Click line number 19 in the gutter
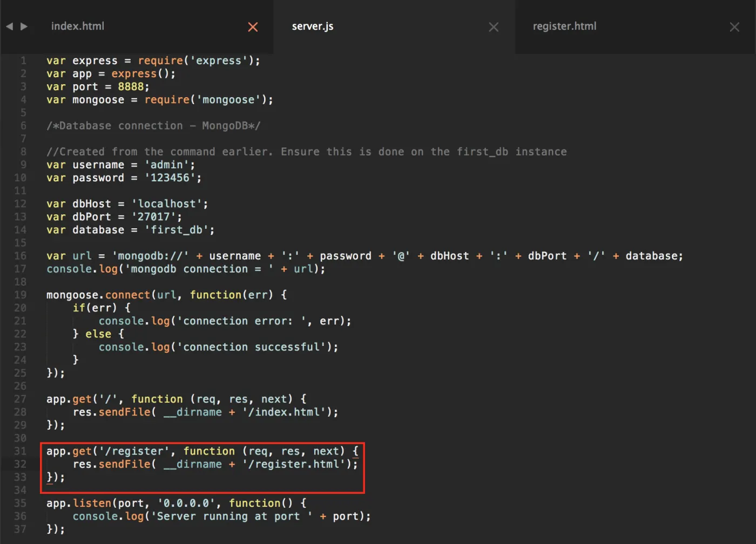 [x=20, y=295]
